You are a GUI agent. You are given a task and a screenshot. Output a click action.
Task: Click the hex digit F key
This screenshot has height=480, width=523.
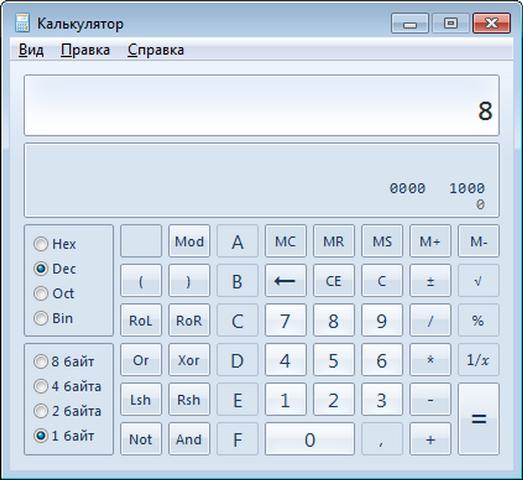pos(237,439)
